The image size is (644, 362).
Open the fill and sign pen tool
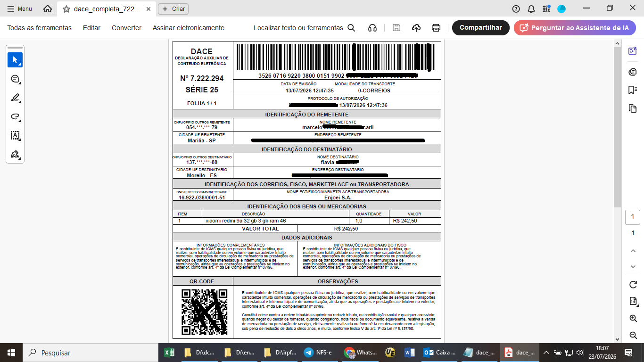click(15, 154)
